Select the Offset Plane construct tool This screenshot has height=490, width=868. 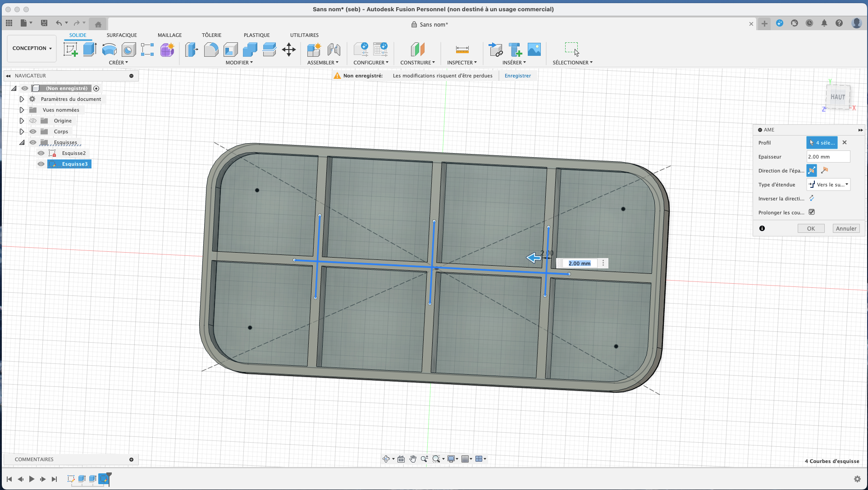point(418,49)
